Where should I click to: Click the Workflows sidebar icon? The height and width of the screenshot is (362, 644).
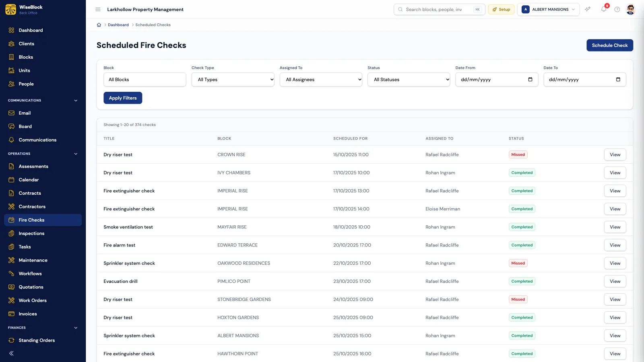pyautogui.click(x=11, y=274)
